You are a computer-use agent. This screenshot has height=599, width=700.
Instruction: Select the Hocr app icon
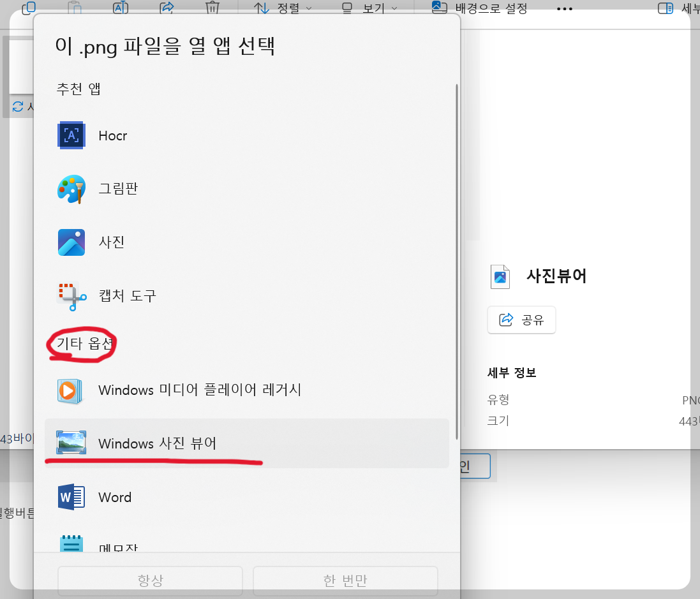point(71,135)
